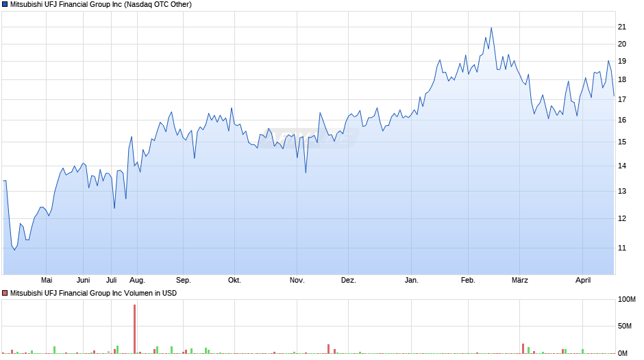Click the volume axis label 50M
Image resolution: width=644 pixels, height=360 pixels.
click(625, 326)
